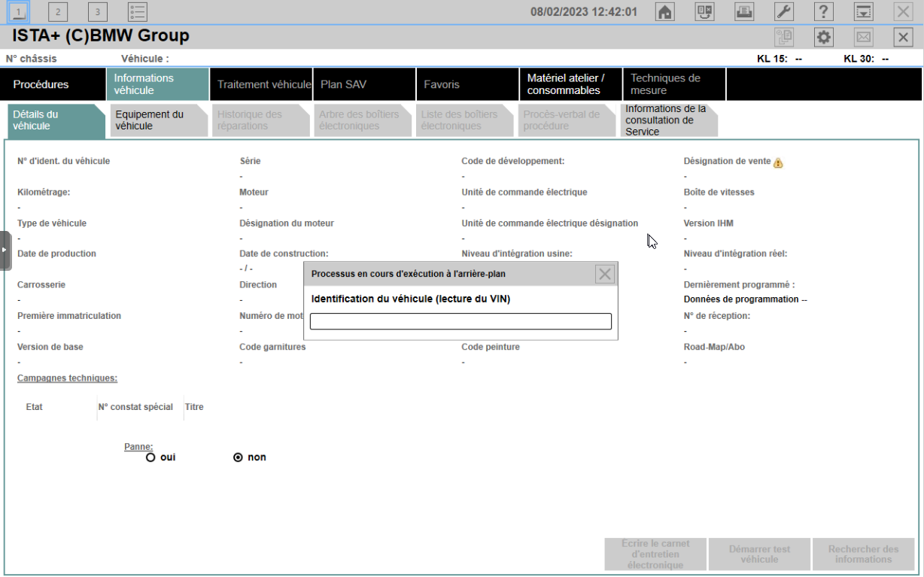Click N° constat spécial column header
The image size is (924, 577).
tap(135, 407)
